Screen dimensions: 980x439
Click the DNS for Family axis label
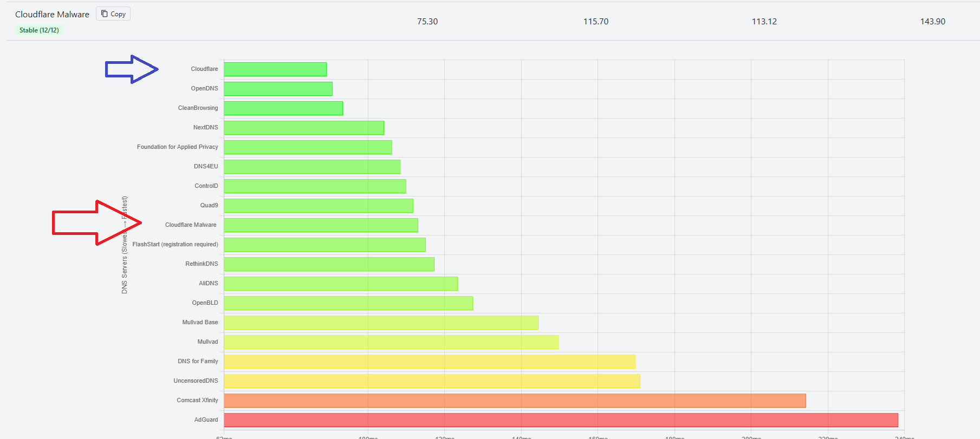click(x=198, y=362)
